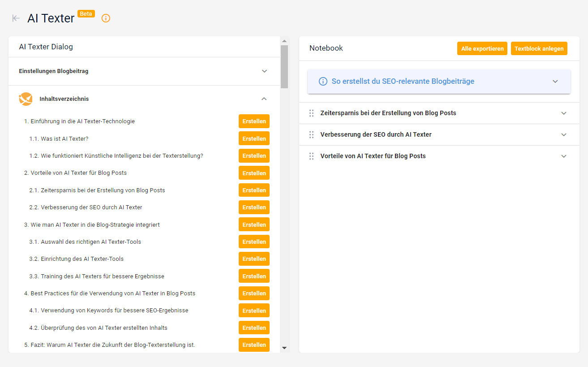Select '5. Fazit: Warum AI Texter die Zukunft' entry
The height and width of the screenshot is (367, 588).
110,345
